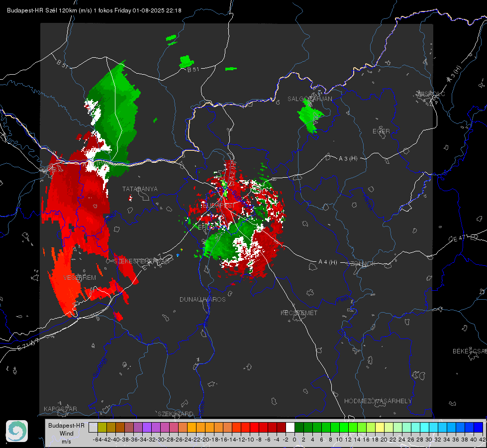Image resolution: width=487 pixels, height=448 pixels.
Task: Click the KAPOSVAR city label
Action: tap(60, 409)
